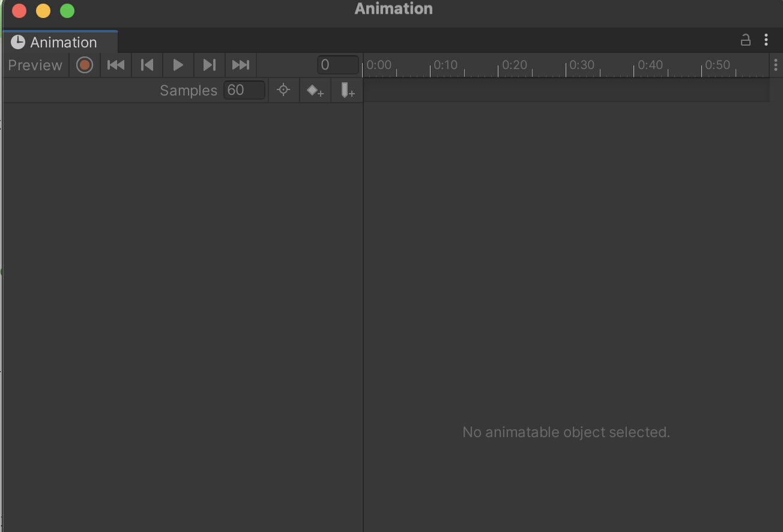Enable filter by selection icon
Viewport: 783px width, 532px height.
(x=283, y=90)
